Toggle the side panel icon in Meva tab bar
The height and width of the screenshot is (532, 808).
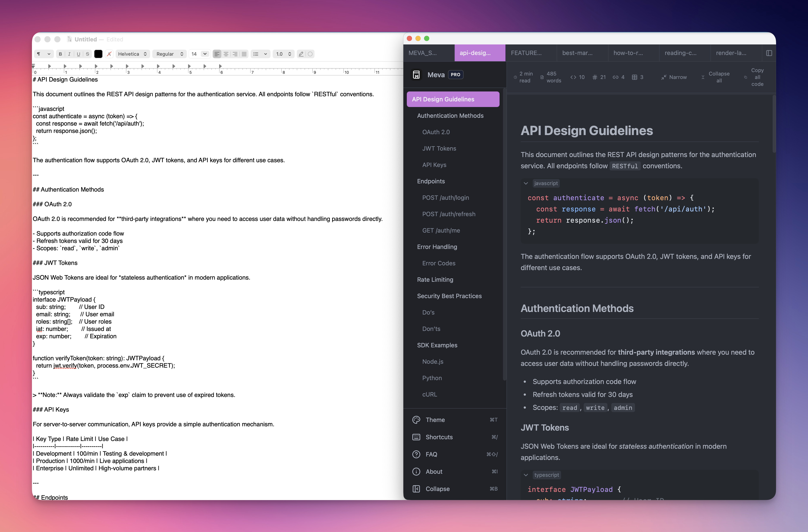(x=769, y=53)
